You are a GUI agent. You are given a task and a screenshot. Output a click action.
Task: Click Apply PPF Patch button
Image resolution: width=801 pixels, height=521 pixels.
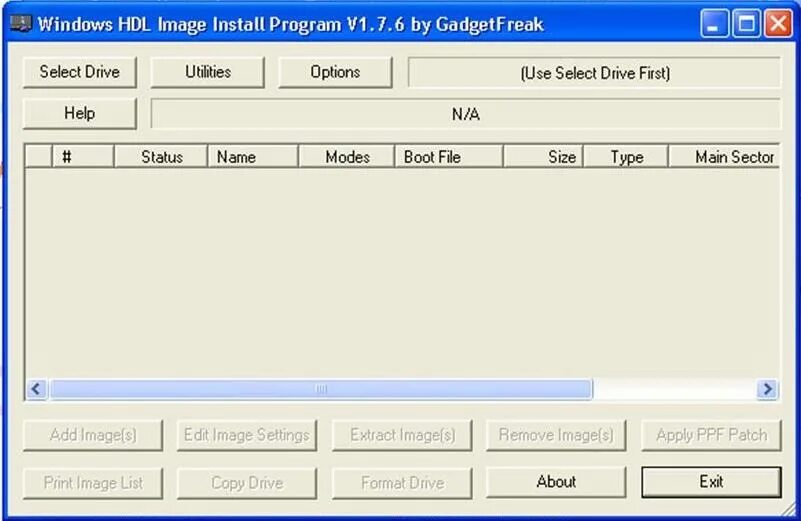(x=711, y=435)
